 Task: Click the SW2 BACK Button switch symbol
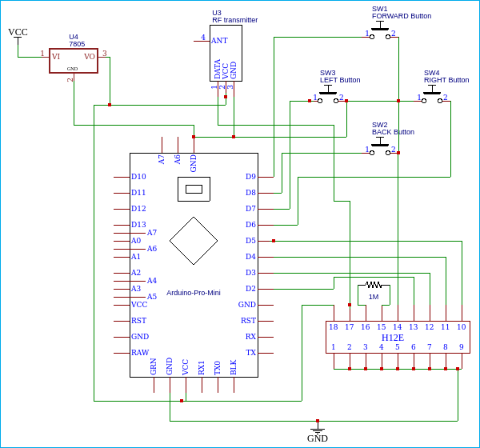(x=380, y=147)
